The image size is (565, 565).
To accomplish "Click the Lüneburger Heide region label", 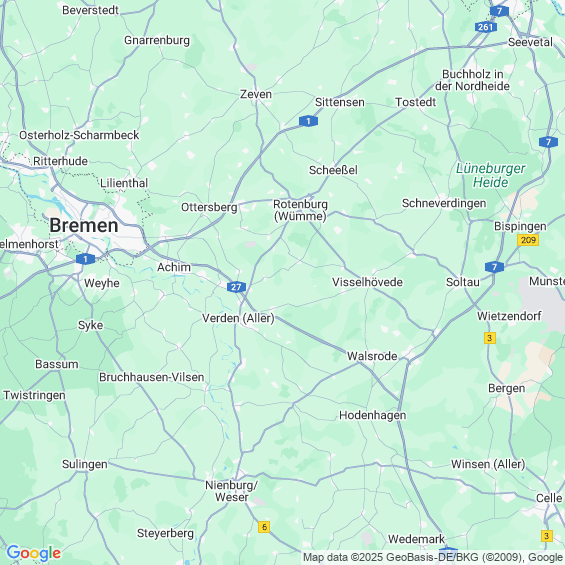I will (490, 175).
